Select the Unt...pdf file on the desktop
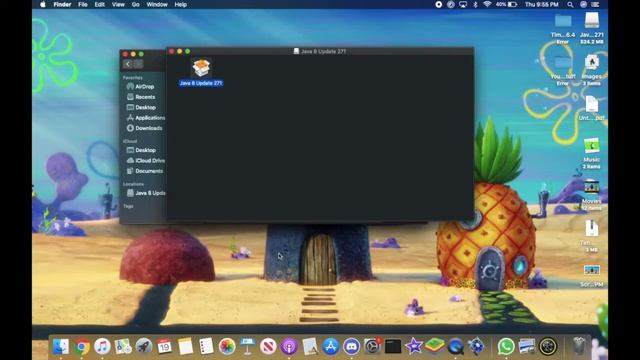The height and width of the screenshot is (360, 640). pyautogui.click(x=591, y=108)
